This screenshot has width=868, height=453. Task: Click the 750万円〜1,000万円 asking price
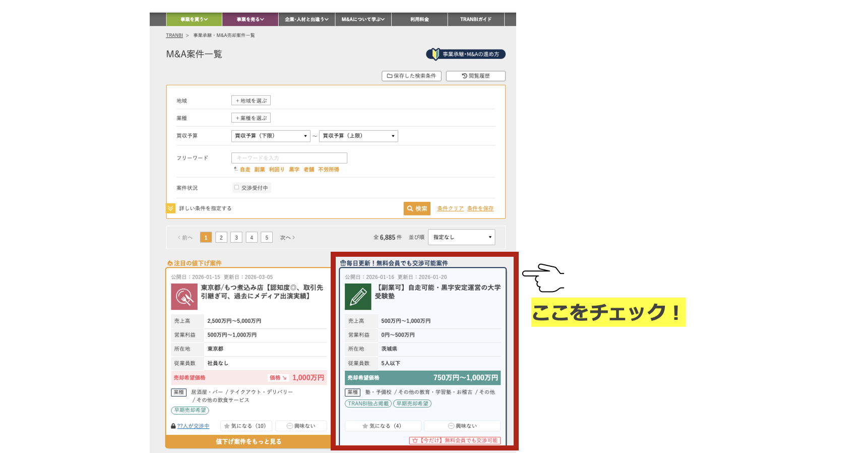click(x=466, y=377)
